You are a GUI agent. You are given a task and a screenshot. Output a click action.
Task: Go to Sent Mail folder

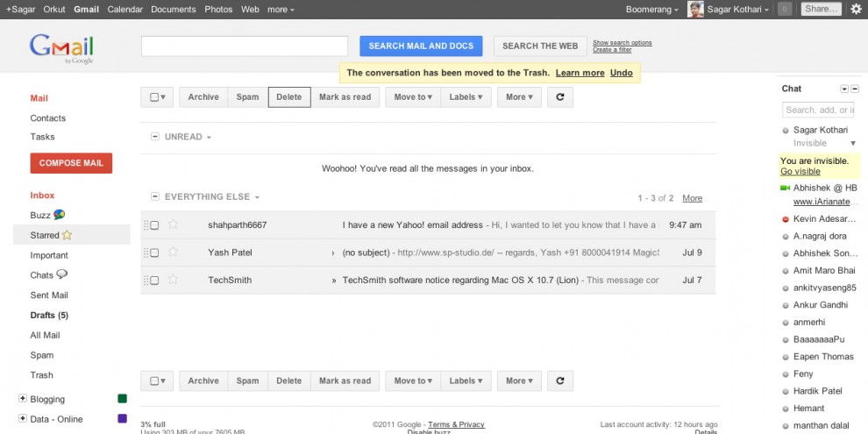(x=49, y=295)
